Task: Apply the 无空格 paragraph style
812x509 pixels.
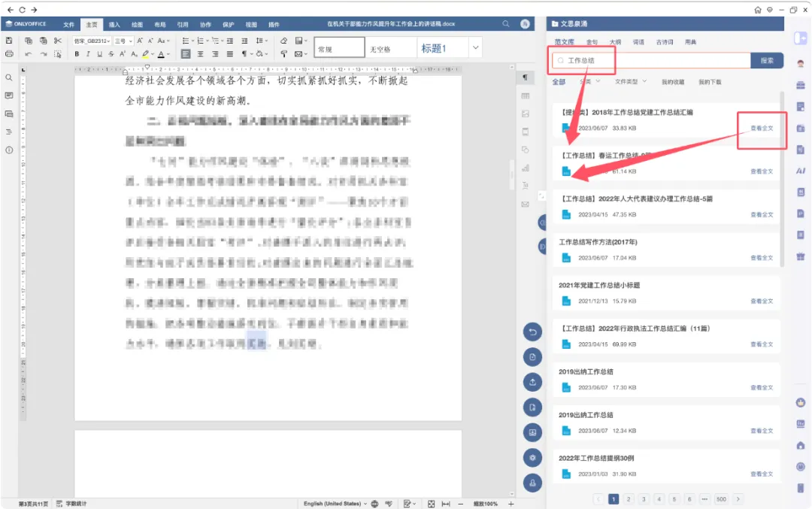Action: (x=391, y=48)
